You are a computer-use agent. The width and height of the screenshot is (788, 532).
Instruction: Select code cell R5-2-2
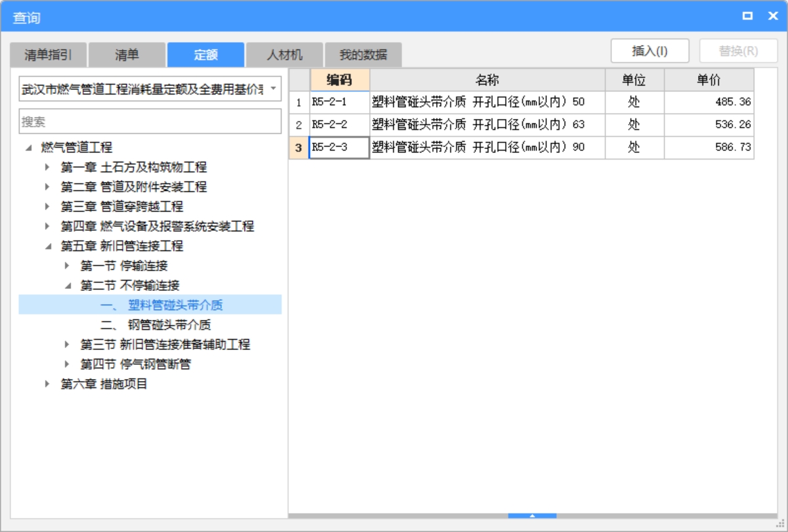click(339, 125)
